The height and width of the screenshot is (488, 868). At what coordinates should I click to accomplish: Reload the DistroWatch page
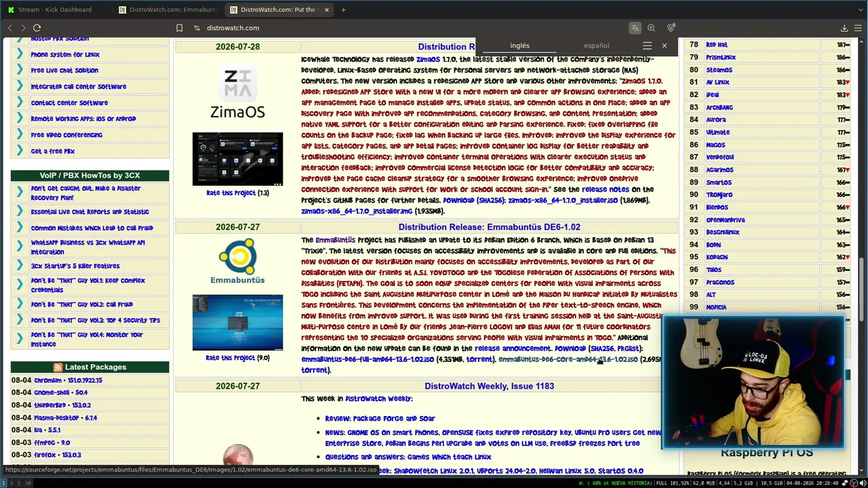pos(37,28)
